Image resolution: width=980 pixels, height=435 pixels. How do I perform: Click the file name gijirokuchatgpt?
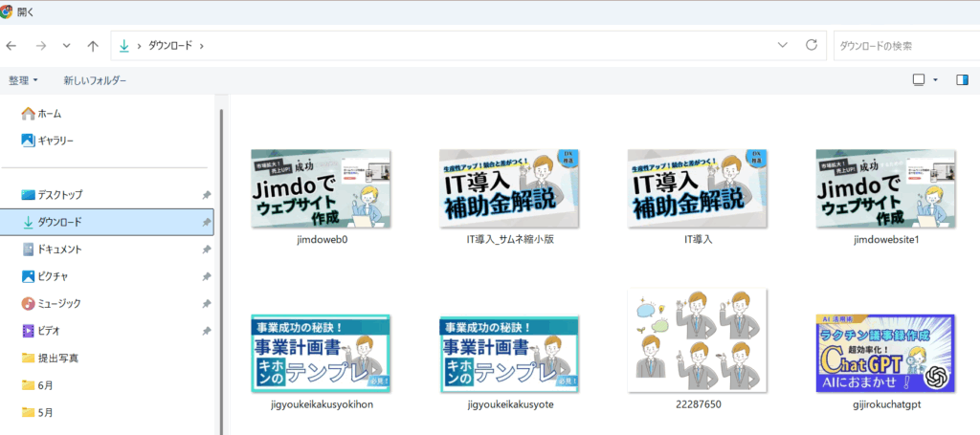click(x=885, y=404)
